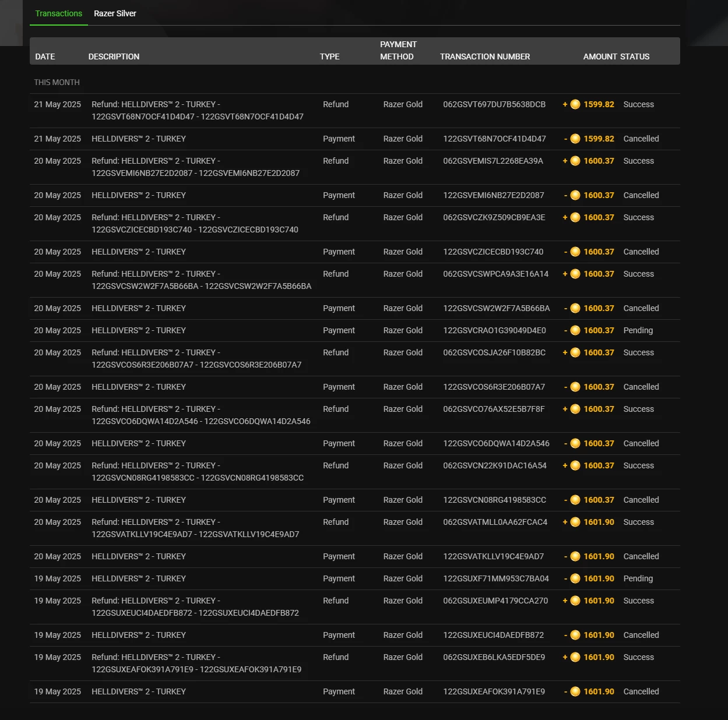Viewport: 728px width, 720px height.
Task: Click the gold coin icon for transaction 062GSVATMLL0AA62FCAC4
Action: click(x=575, y=522)
